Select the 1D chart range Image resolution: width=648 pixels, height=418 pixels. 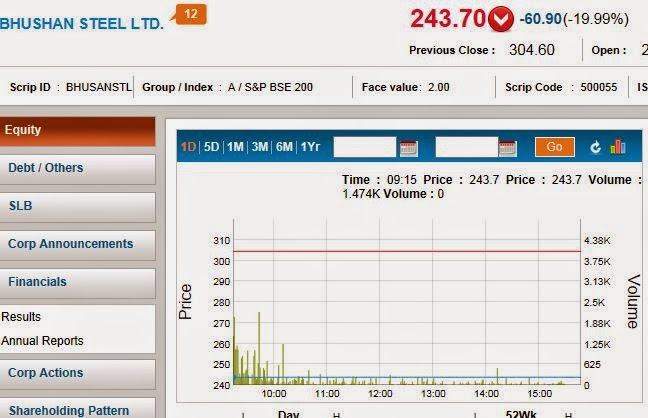click(x=188, y=147)
